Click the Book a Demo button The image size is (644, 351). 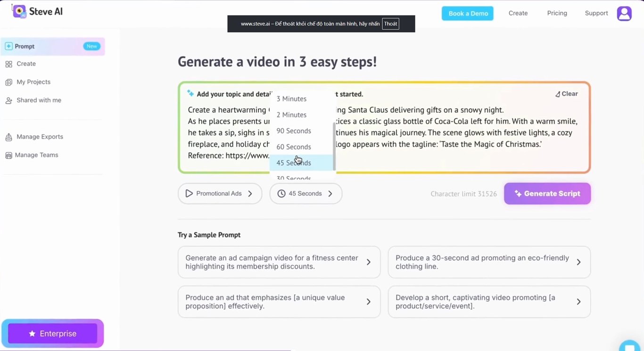468,13
